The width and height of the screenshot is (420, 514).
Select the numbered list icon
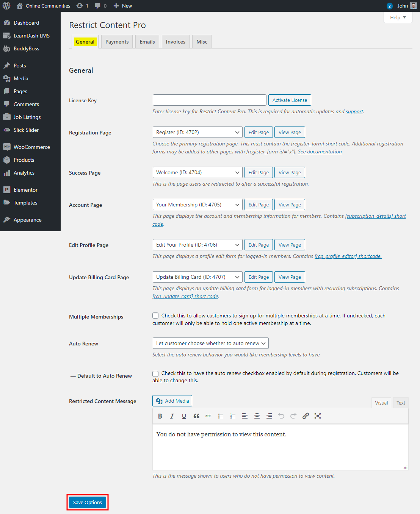click(x=233, y=416)
